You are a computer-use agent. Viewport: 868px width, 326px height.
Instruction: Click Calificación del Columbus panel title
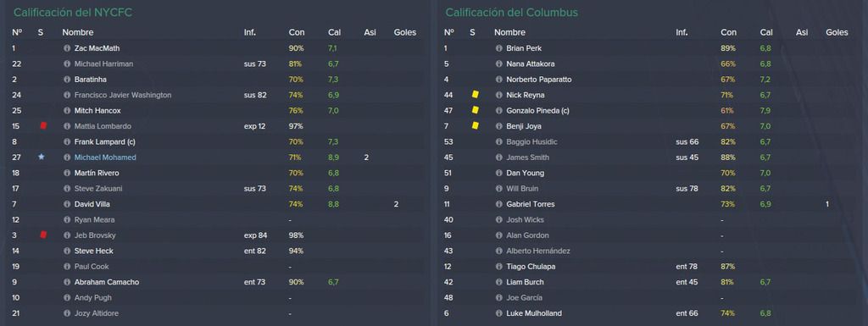pos(511,12)
